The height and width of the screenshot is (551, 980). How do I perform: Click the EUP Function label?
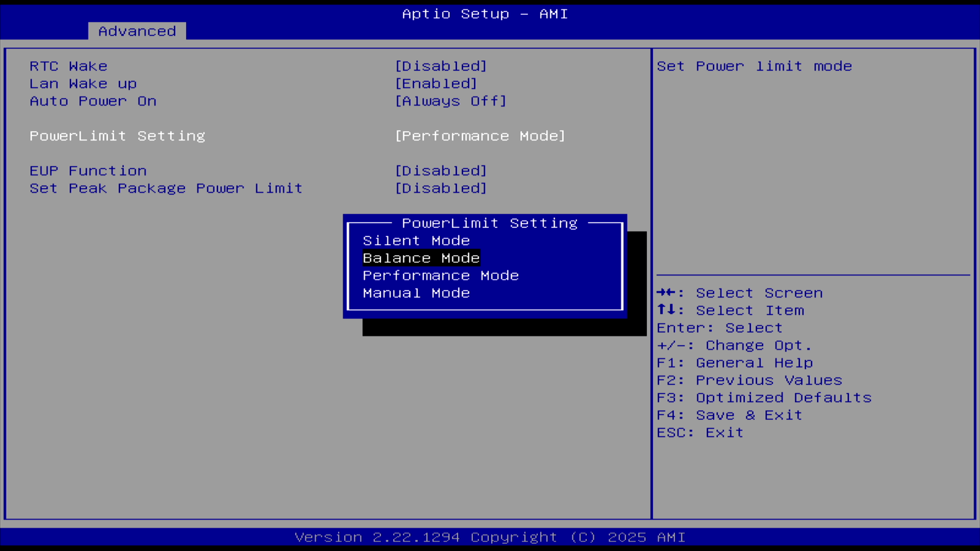tap(88, 171)
